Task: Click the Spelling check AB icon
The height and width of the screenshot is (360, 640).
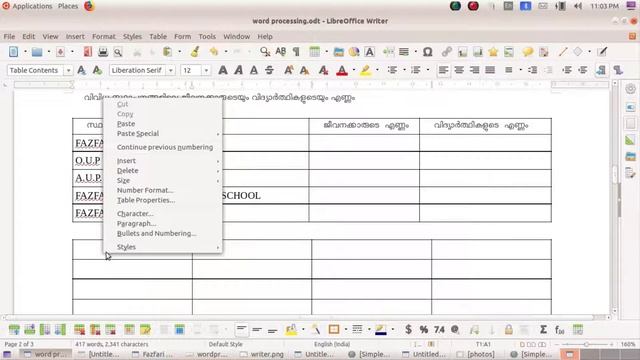Action: pos(280,51)
